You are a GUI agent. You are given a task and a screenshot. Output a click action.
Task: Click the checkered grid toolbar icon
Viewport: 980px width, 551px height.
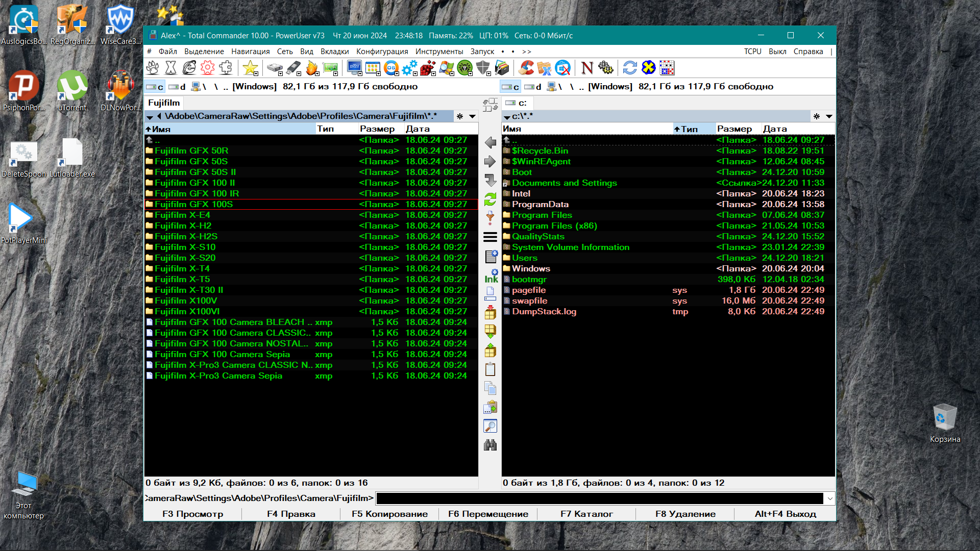pyautogui.click(x=667, y=68)
